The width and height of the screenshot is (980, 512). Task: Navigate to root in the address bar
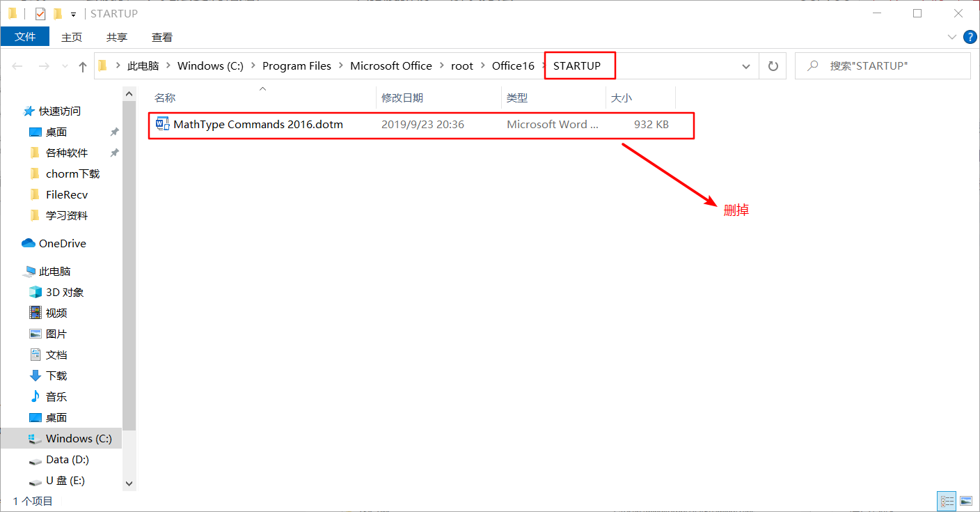(462, 66)
